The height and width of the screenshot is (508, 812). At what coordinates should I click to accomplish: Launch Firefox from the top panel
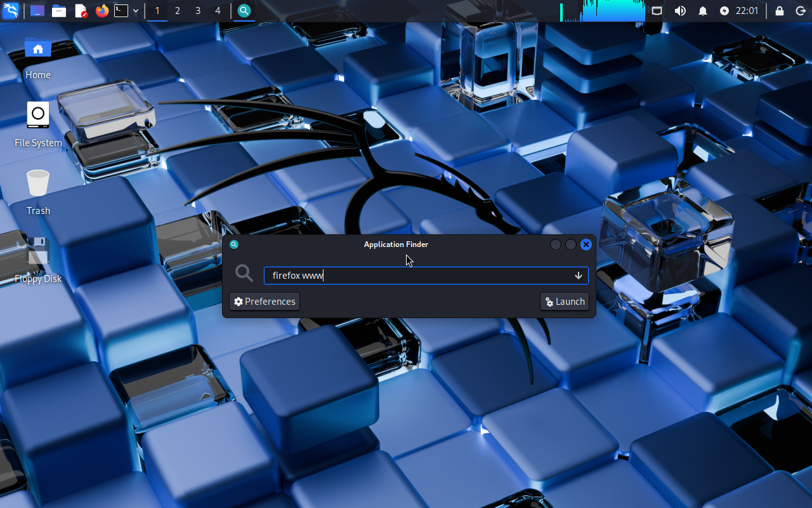[x=102, y=11]
